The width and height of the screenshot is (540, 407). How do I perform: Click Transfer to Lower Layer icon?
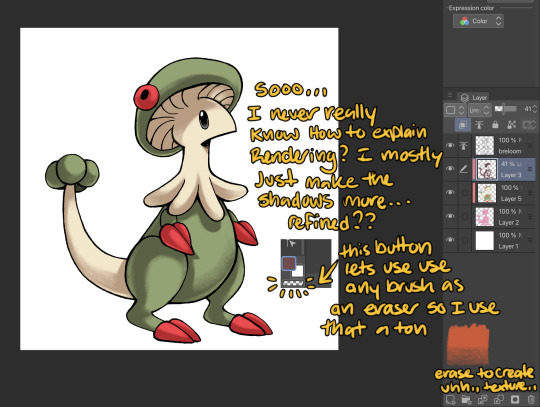click(x=482, y=399)
